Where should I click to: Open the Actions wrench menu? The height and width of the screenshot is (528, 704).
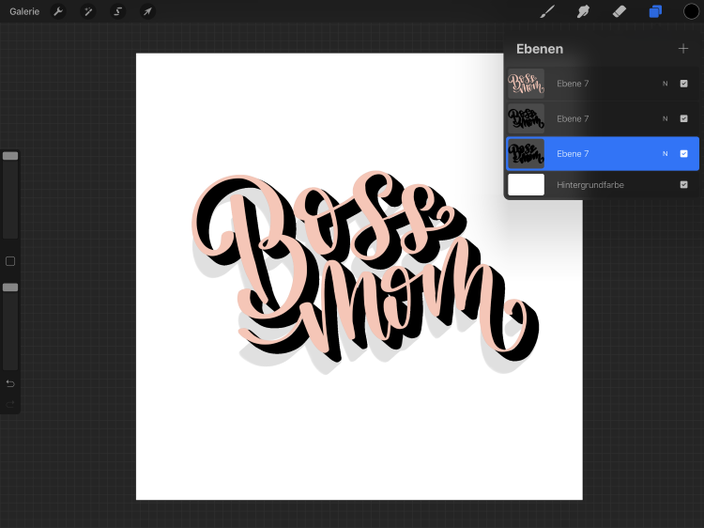[x=58, y=12]
